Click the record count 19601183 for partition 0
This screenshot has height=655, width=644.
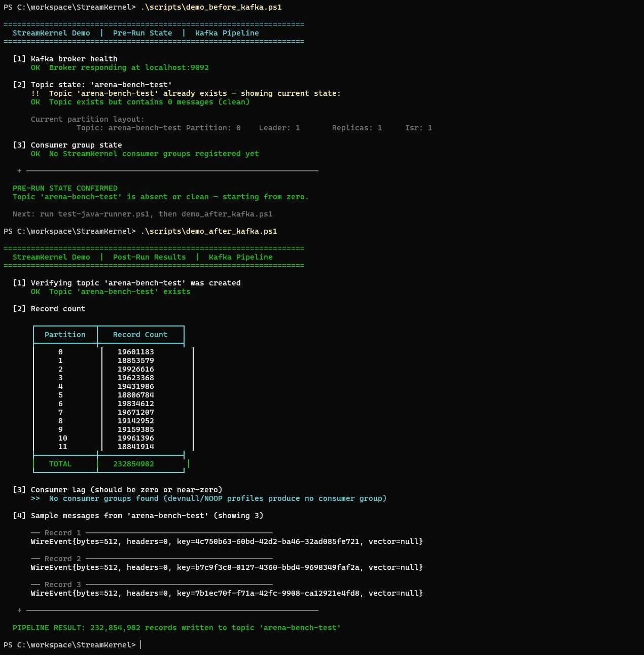[x=136, y=352]
